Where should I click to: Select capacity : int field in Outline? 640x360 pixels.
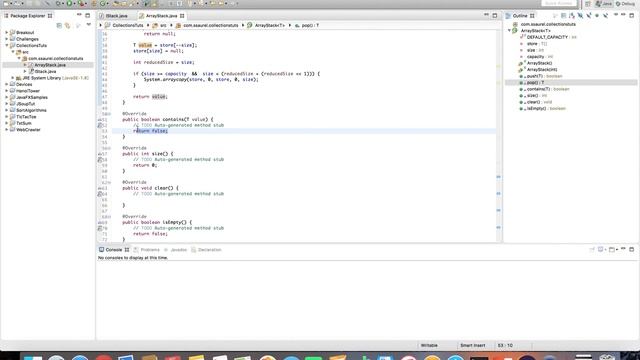pos(536,57)
